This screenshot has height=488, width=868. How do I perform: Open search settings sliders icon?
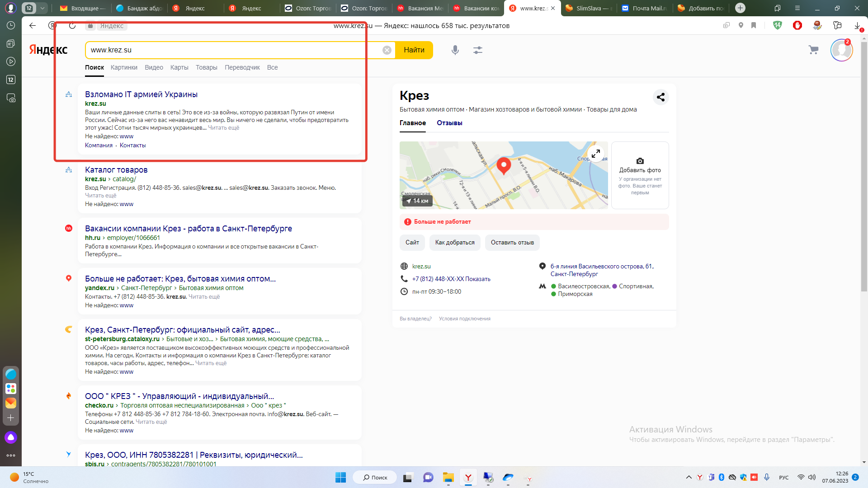(x=478, y=50)
